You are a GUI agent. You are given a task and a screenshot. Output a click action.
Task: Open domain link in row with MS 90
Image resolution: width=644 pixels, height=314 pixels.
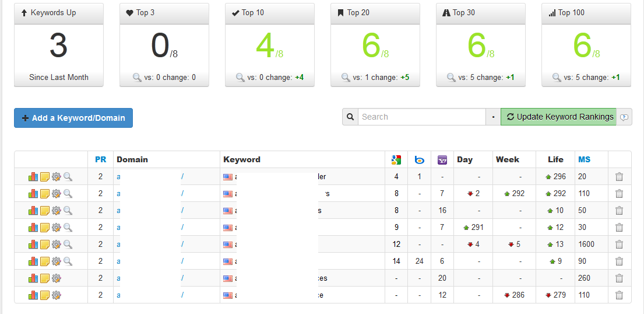(150, 261)
